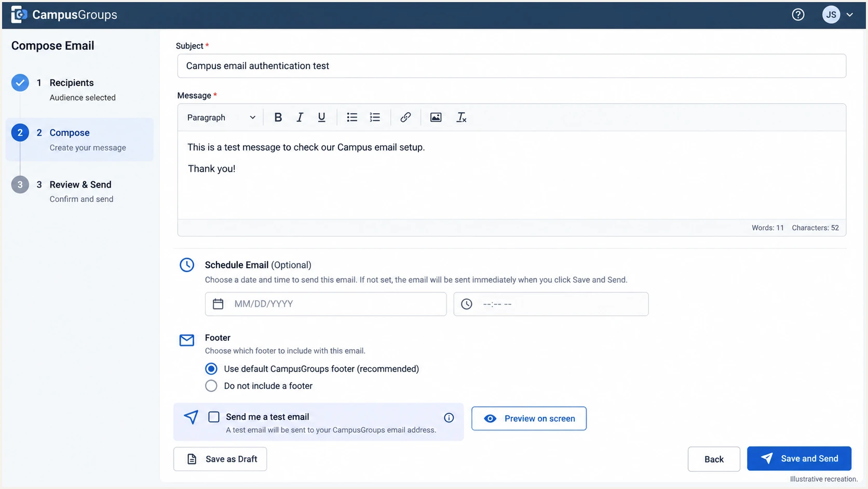
Task: Open the date picker calendar icon
Action: [218, 304]
